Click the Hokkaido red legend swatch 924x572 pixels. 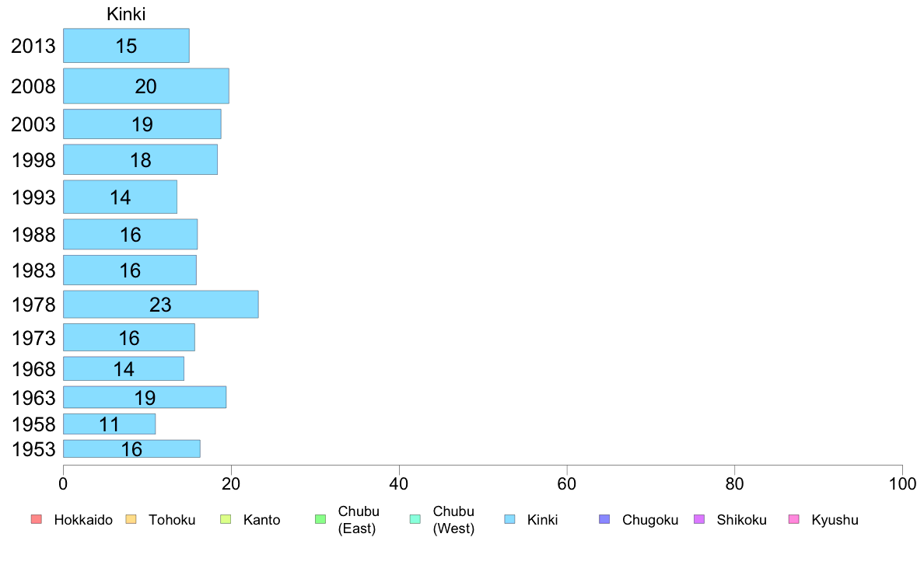click(x=37, y=519)
